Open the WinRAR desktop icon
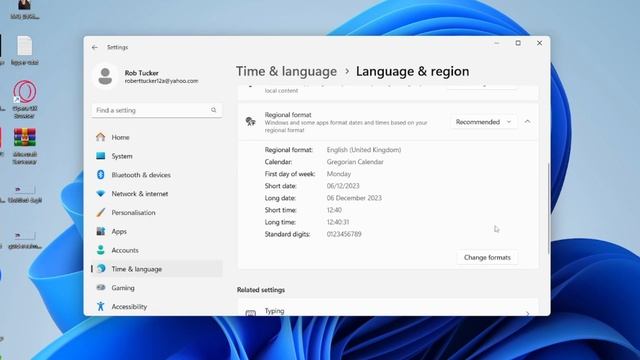The height and width of the screenshot is (360, 640). coord(24,137)
